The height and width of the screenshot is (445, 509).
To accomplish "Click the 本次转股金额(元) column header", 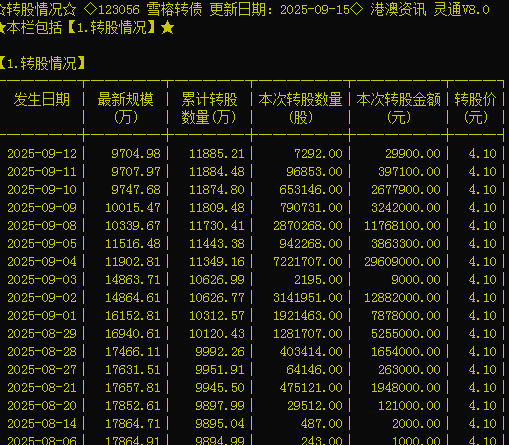I will [399, 108].
